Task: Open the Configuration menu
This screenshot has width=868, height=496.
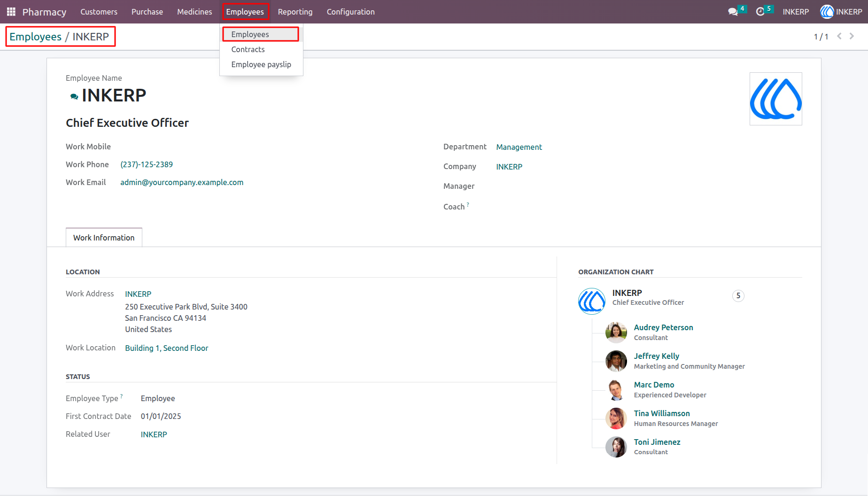Action: click(x=350, y=12)
